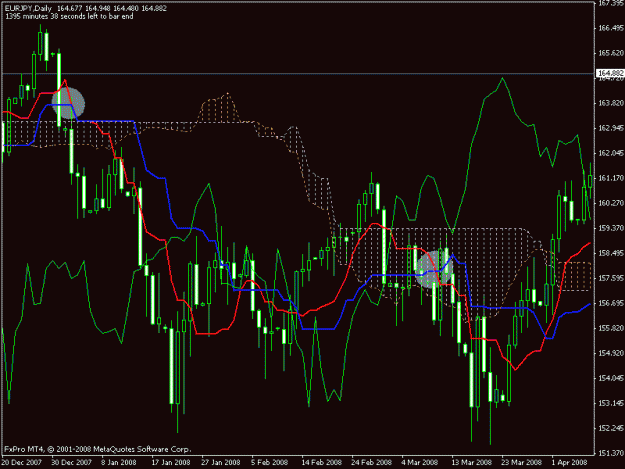Click the 152.245 price scale label
Screen dimensions: 625x469
point(611,428)
